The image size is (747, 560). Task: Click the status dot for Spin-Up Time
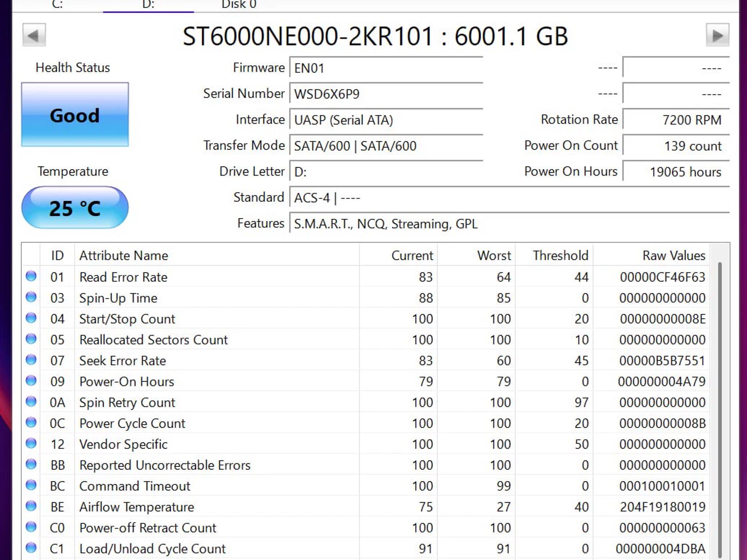click(x=31, y=297)
